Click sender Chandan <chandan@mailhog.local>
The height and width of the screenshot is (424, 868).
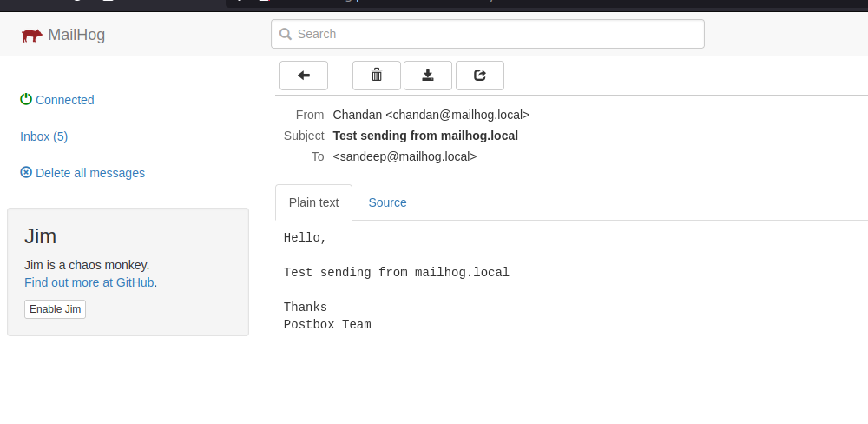431,115
